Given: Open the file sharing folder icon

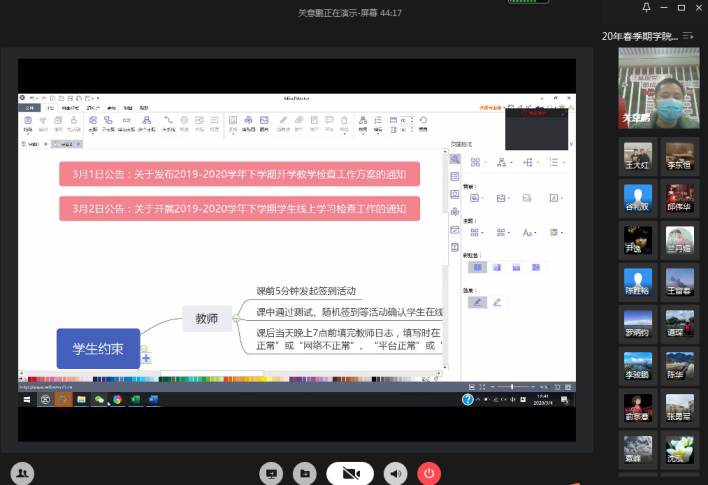Looking at the screenshot, I should (304, 472).
